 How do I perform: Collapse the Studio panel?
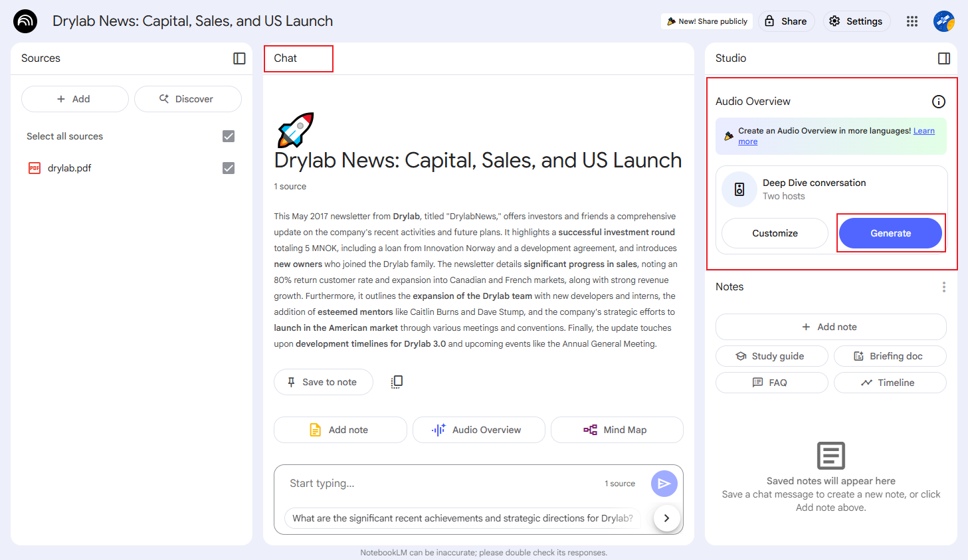point(944,58)
